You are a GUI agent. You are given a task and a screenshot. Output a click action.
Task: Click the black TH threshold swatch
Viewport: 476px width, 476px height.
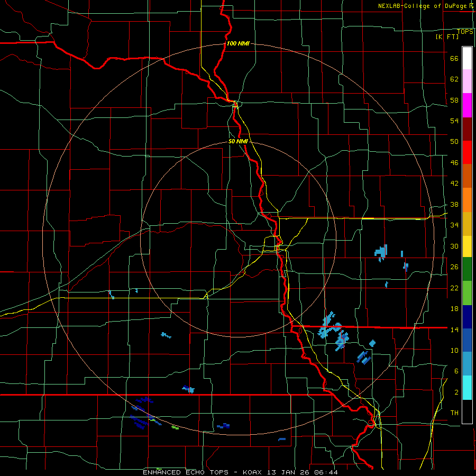[x=467, y=411]
